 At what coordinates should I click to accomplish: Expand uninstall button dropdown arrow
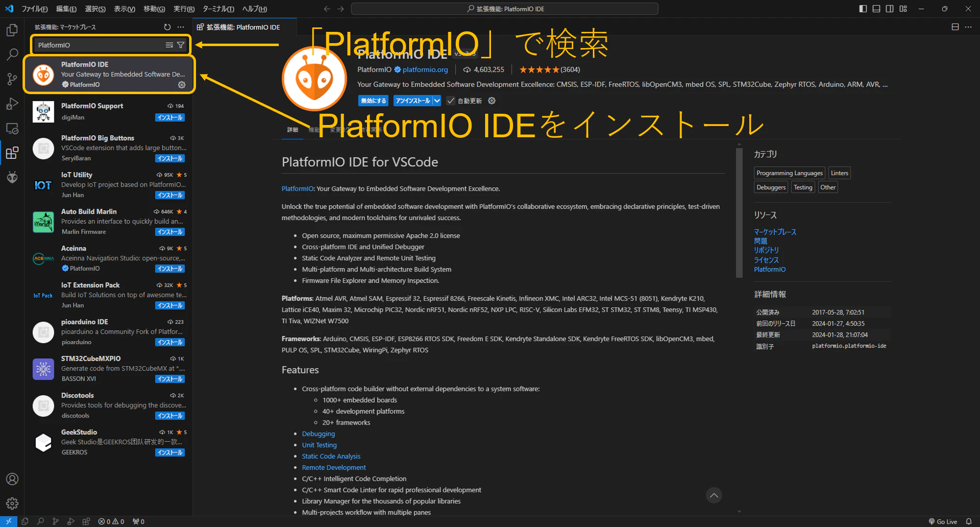(x=437, y=100)
